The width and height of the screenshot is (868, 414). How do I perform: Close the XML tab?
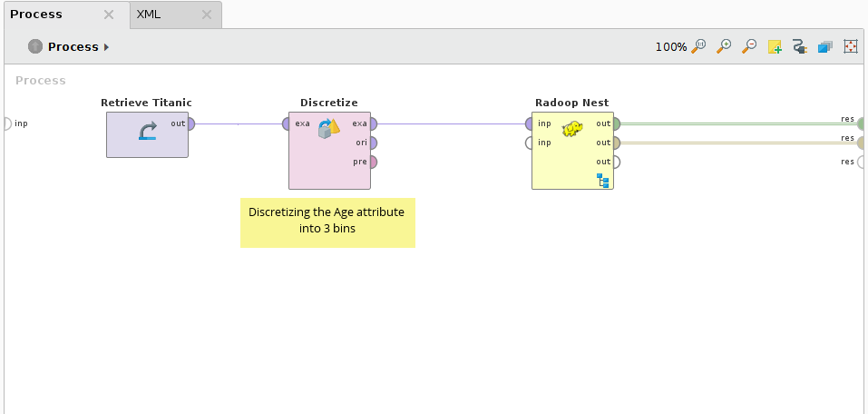[x=207, y=15]
